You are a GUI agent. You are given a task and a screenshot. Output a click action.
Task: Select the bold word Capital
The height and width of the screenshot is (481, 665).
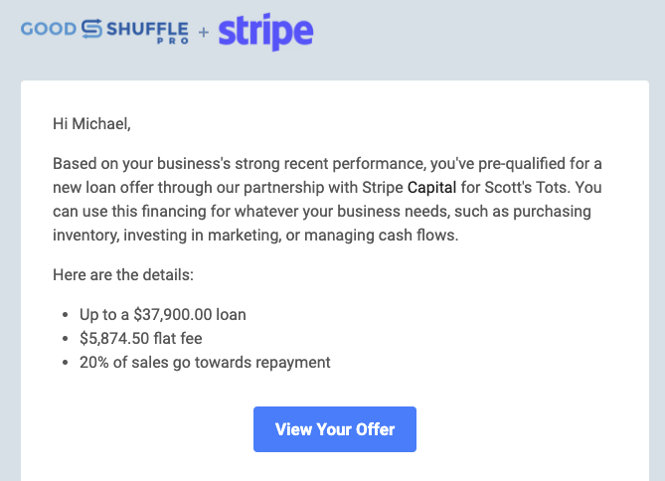tap(432, 187)
